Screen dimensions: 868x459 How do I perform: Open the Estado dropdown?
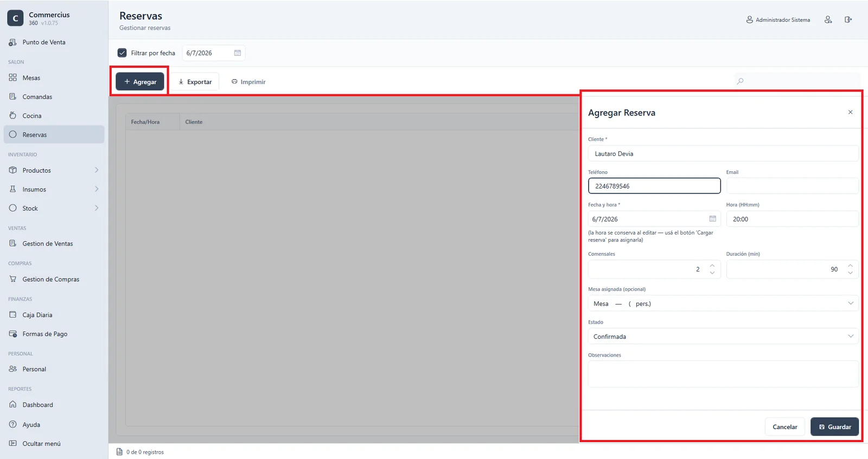723,337
